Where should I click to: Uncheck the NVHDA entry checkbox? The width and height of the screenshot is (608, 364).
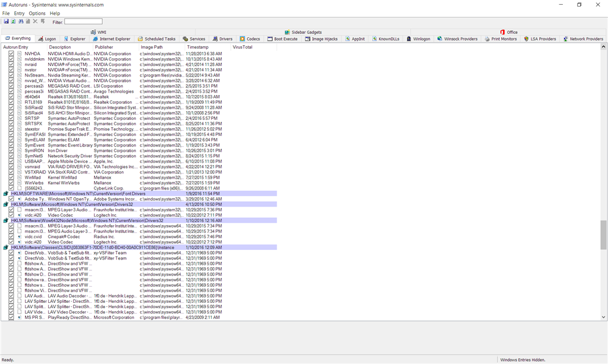click(x=11, y=53)
